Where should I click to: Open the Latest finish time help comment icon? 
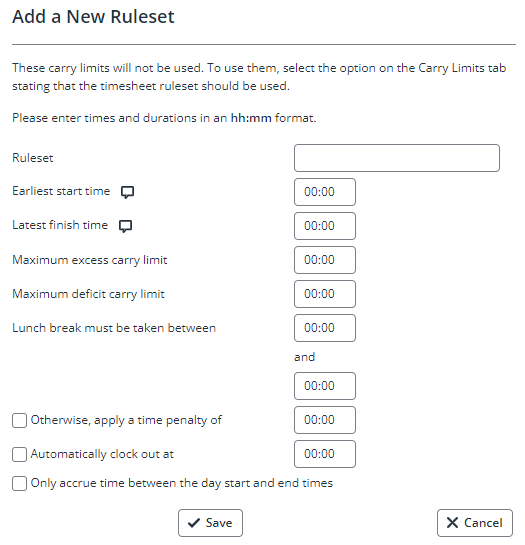[125, 226]
